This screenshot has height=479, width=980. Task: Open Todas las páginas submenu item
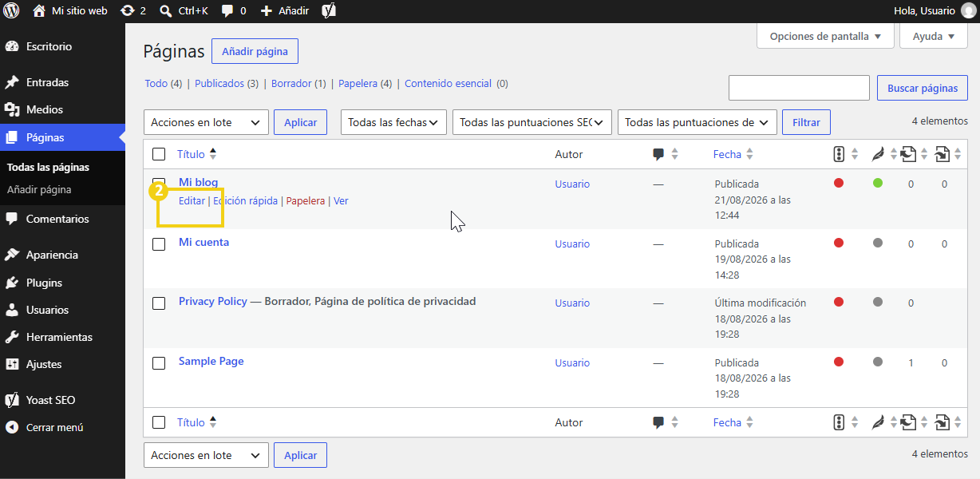click(48, 167)
